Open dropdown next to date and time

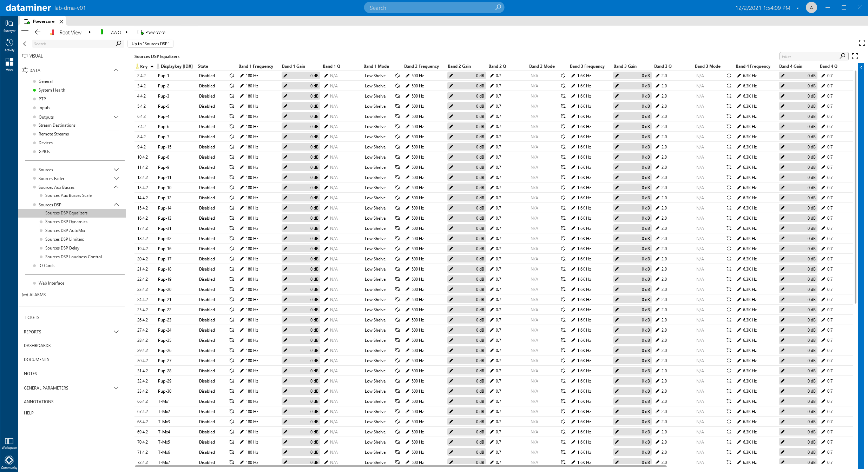click(x=797, y=8)
